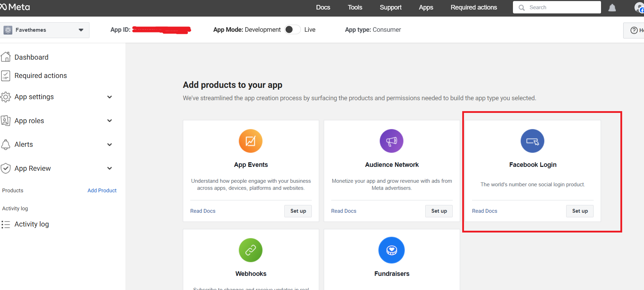Click Set up for Facebook Login

coord(580,211)
